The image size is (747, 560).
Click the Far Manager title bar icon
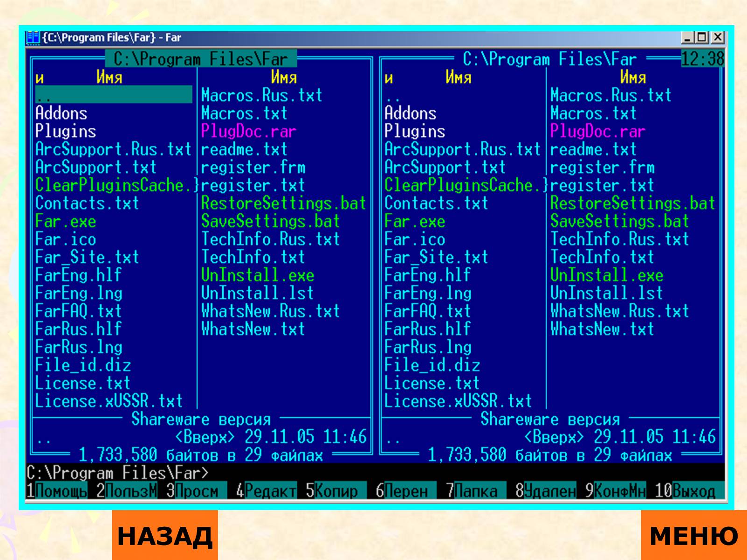33,38
